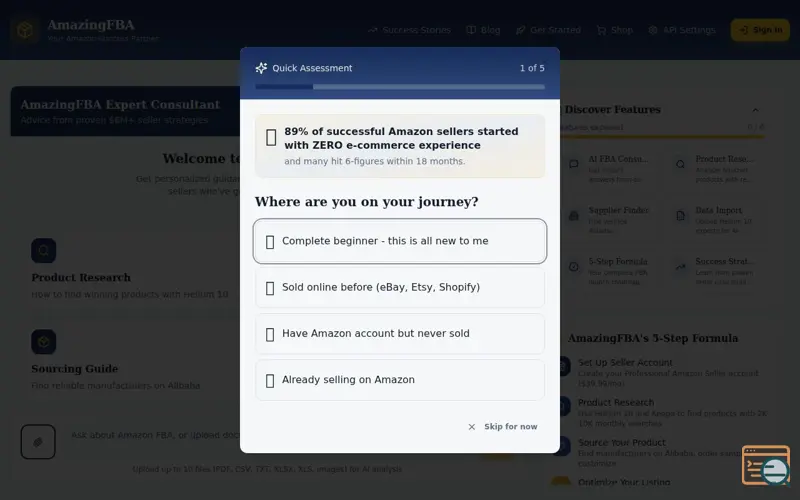The width and height of the screenshot is (800, 500).
Task: Click the Quick Assessment sparkle icon
Action: [x=261, y=68]
